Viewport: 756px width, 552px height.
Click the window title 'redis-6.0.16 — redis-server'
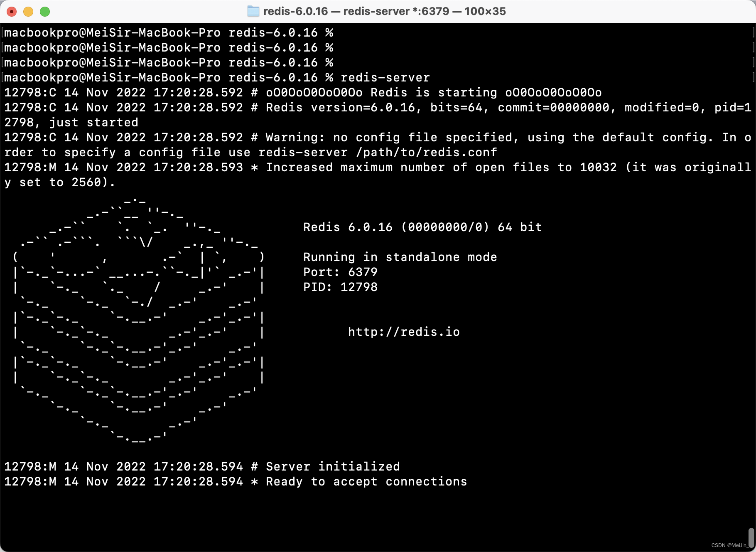pyautogui.click(x=384, y=11)
